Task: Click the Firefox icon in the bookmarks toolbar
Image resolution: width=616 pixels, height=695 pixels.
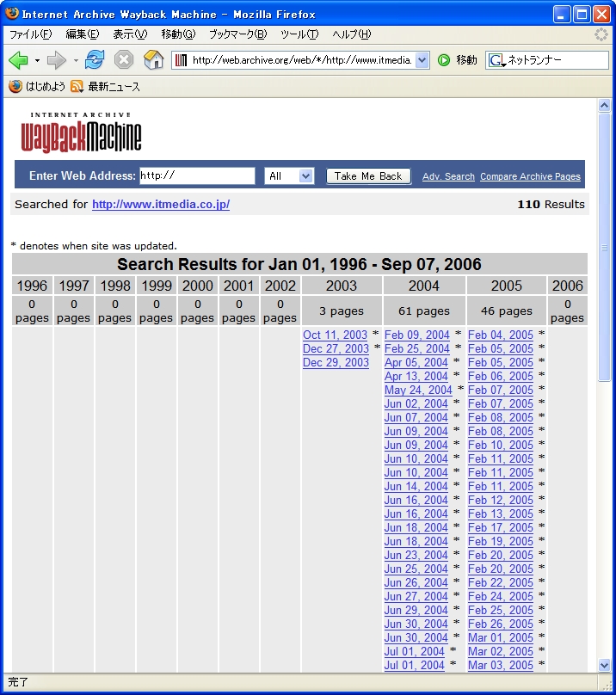Action: point(15,86)
